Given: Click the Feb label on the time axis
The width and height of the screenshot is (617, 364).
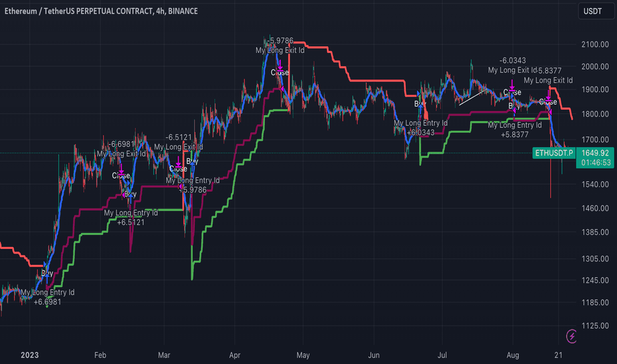Looking at the screenshot, I should coord(100,355).
